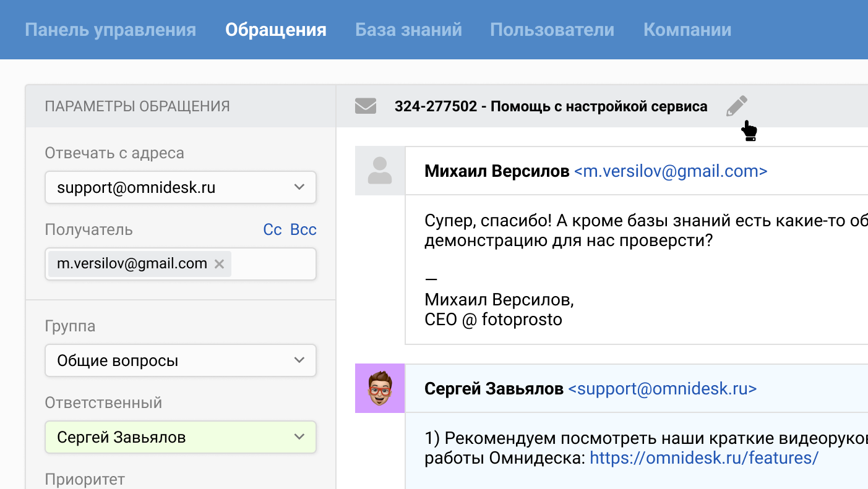
Task: Click the placeholder avatar for Михаил Версилов
Action: [x=379, y=171]
